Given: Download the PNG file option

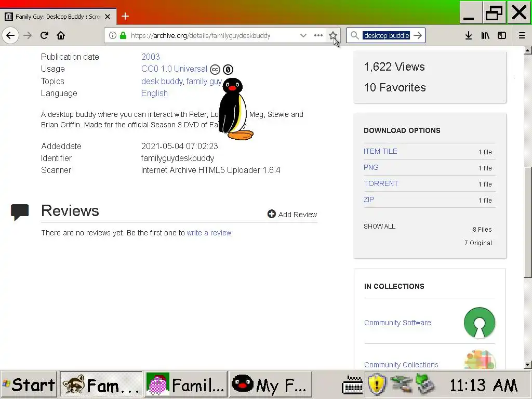Looking at the screenshot, I should coord(371,167).
